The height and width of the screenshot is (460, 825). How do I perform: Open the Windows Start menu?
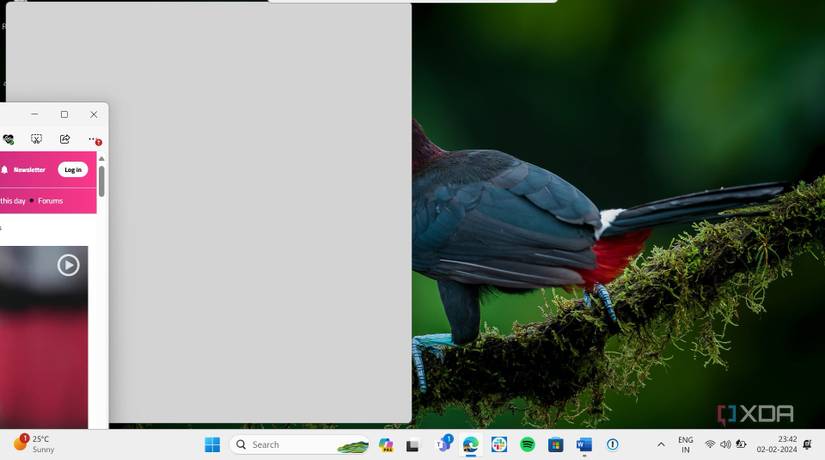(x=213, y=445)
